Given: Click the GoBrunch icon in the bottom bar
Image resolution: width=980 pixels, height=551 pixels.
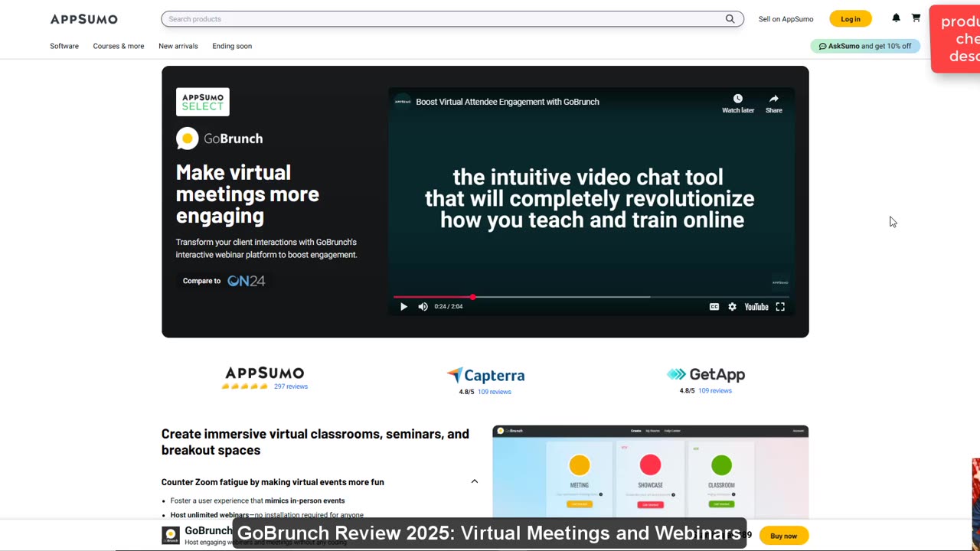Looking at the screenshot, I should [x=171, y=536].
